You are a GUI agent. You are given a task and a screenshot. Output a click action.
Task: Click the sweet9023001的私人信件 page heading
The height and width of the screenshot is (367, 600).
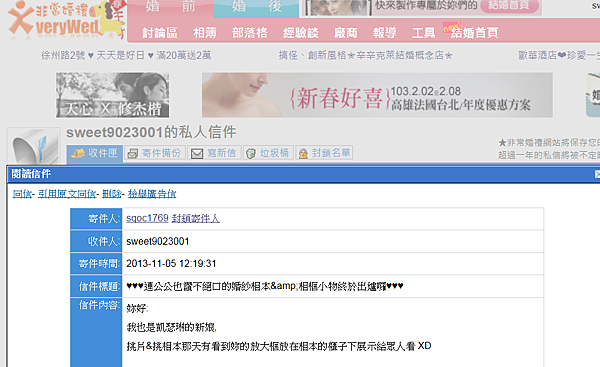[x=151, y=132]
